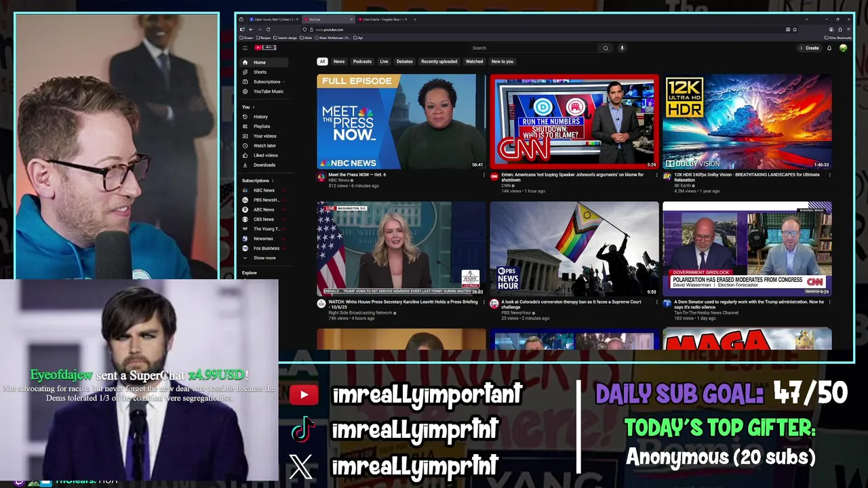
Task: Open the Subscriptions sidebar entry near Shorts
Action: click(x=264, y=81)
